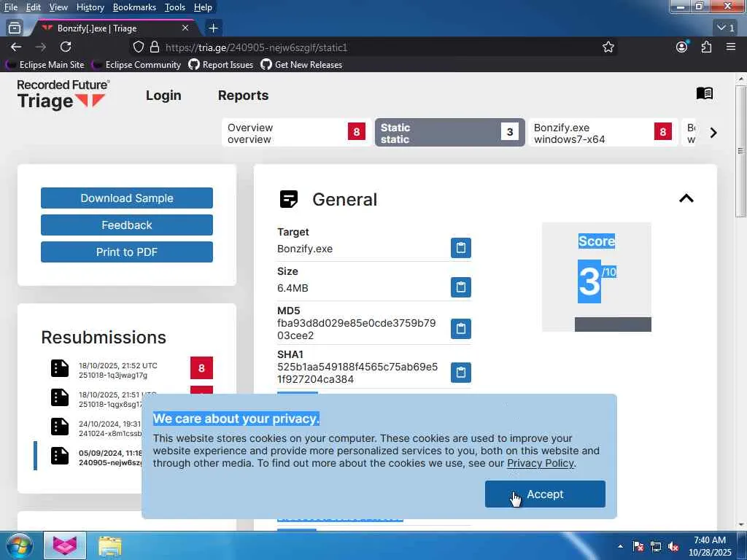The height and width of the screenshot is (560, 747).
Task: Open the Firefox View icon
Action: tap(15, 28)
